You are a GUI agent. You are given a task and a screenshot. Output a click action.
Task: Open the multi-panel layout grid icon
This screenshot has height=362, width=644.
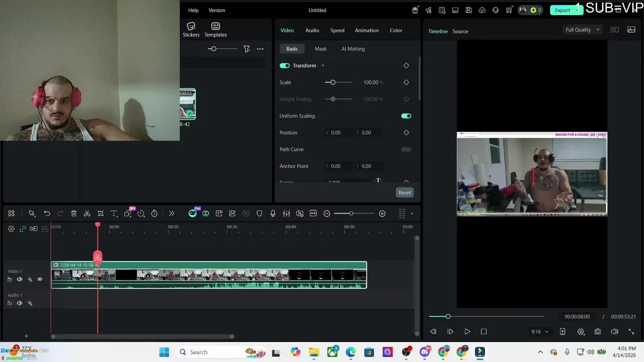tap(11, 214)
